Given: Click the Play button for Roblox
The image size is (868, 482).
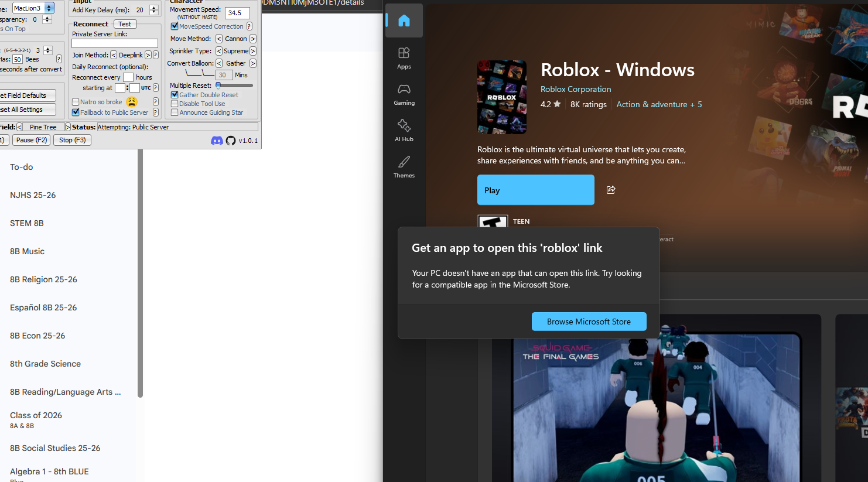Looking at the screenshot, I should (x=536, y=190).
